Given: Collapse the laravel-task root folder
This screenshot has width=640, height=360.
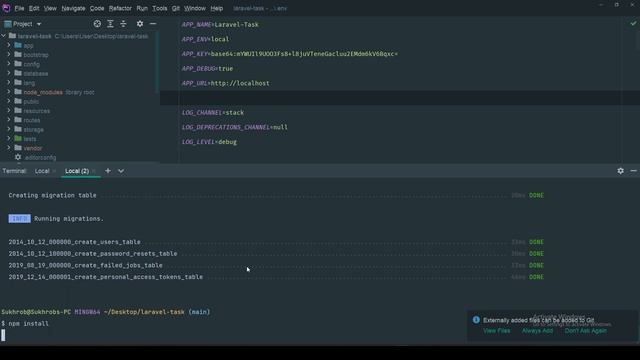Looking at the screenshot, I should (4, 36).
